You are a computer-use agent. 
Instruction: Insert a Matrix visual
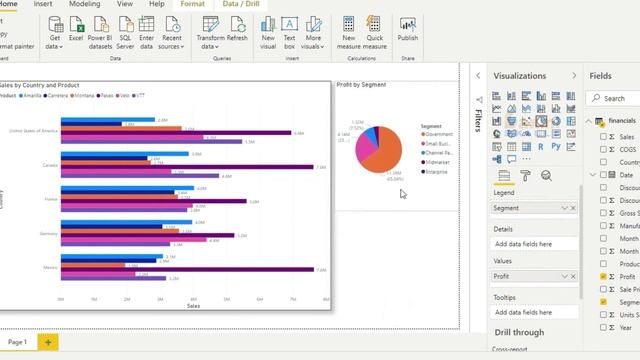526,147
